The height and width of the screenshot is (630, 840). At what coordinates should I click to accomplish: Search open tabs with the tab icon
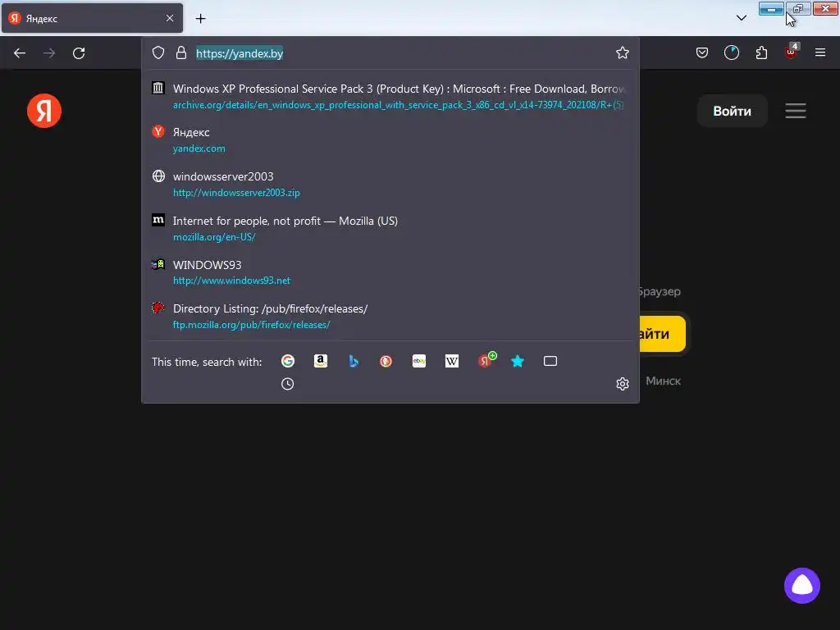(550, 361)
